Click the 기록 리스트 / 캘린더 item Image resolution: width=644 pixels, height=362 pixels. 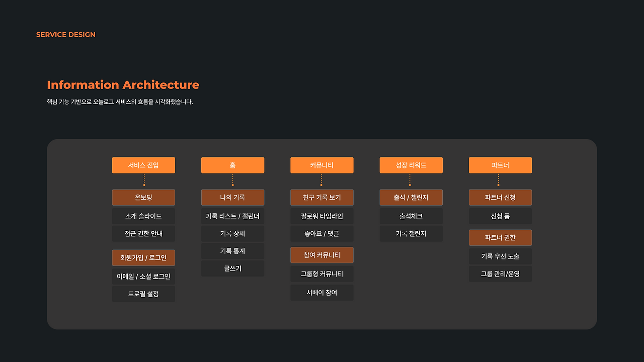[232, 216]
